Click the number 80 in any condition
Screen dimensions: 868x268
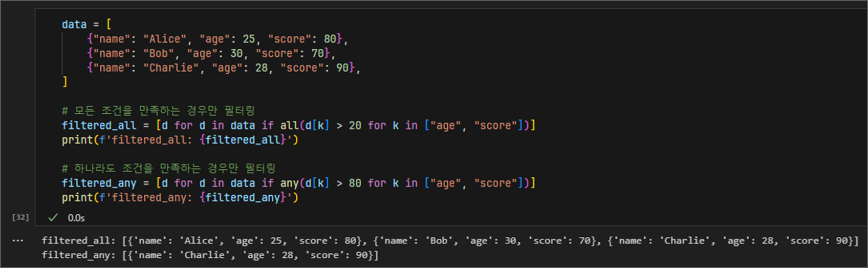(355, 183)
